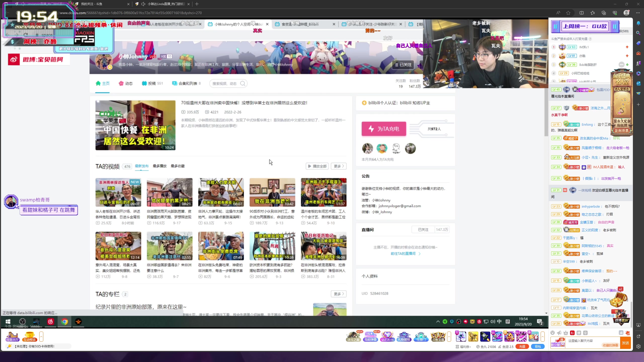
Task: Open the 任意门 gift panel icon
Action: click(421, 336)
